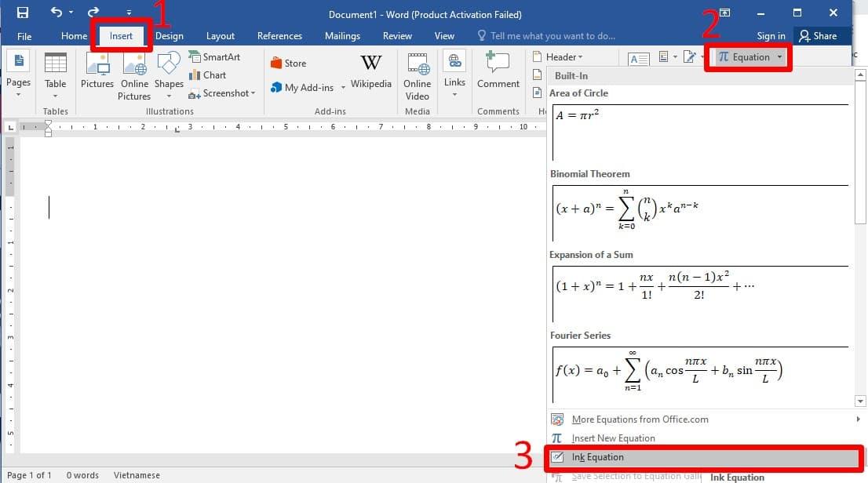Viewport: 868px width, 483px height.
Task: Insert SmartArt graphic
Action: click(212, 56)
